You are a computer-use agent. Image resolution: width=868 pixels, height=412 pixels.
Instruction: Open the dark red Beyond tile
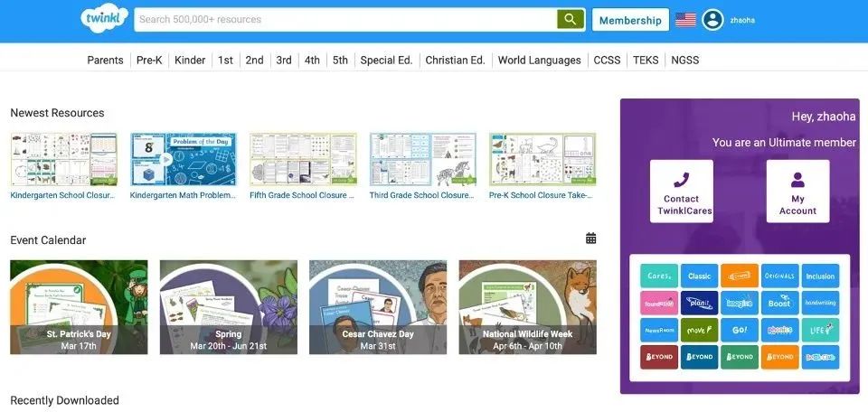coord(659,357)
